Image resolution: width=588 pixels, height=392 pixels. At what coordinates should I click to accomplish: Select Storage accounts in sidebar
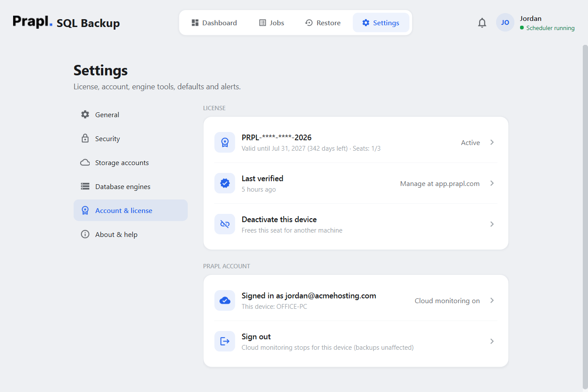pyautogui.click(x=131, y=162)
